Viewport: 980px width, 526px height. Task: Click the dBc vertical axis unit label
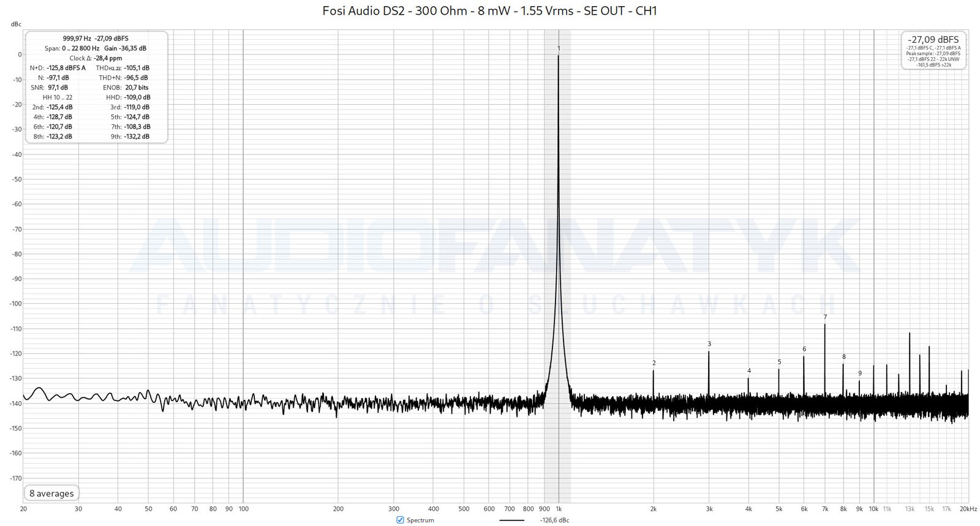point(16,24)
